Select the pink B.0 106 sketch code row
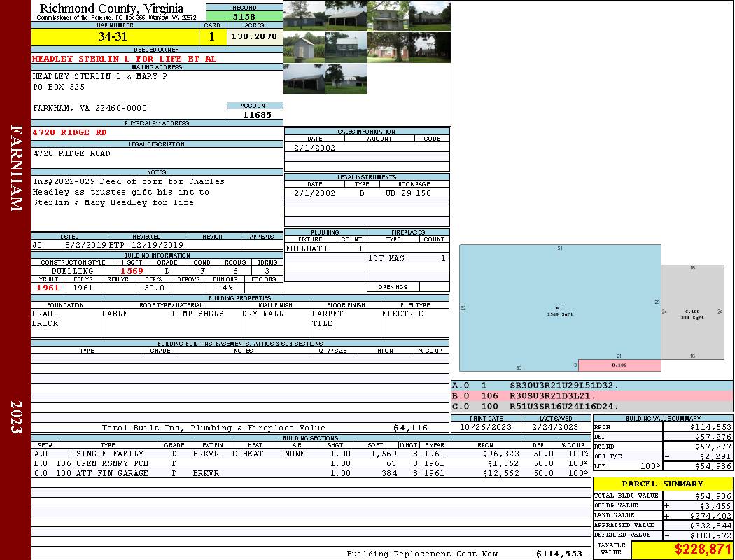Image resolution: width=735 pixels, height=560 pixels. point(591,396)
